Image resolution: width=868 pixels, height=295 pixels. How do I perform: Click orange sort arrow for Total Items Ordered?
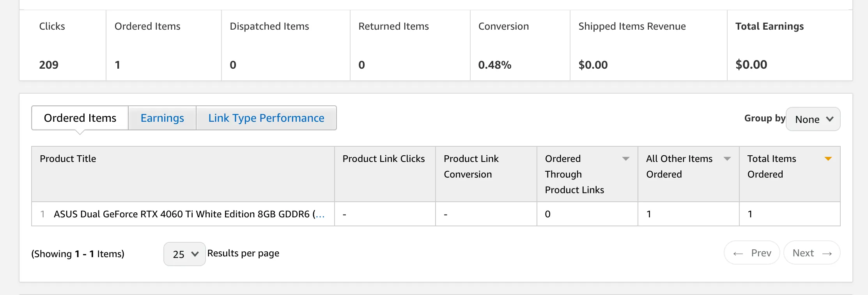tap(828, 159)
